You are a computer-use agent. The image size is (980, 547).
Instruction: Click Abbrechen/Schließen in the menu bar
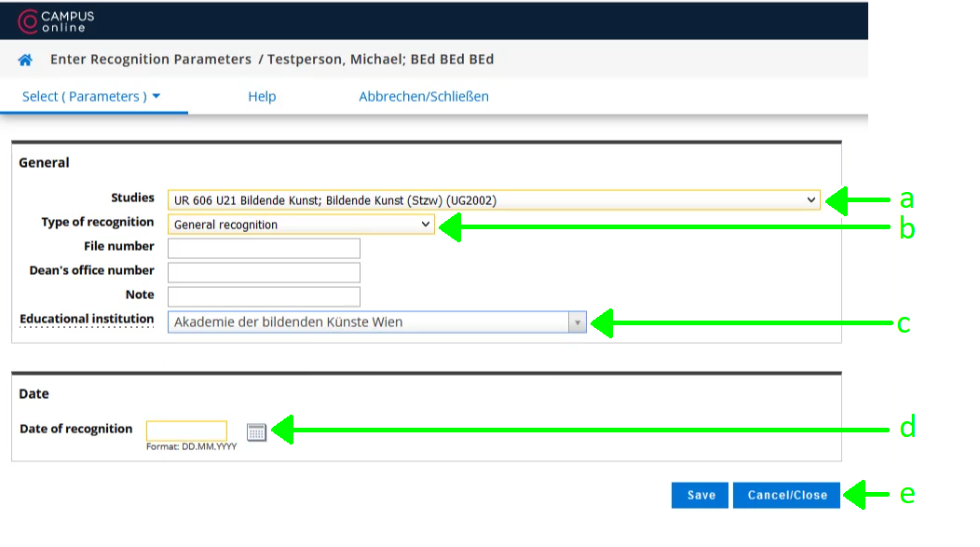(424, 96)
